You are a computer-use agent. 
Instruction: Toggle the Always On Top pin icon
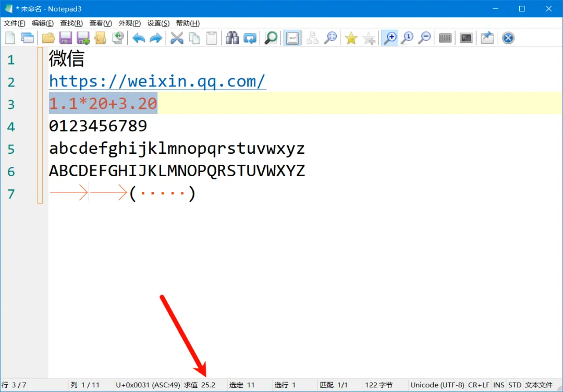click(487, 38)
